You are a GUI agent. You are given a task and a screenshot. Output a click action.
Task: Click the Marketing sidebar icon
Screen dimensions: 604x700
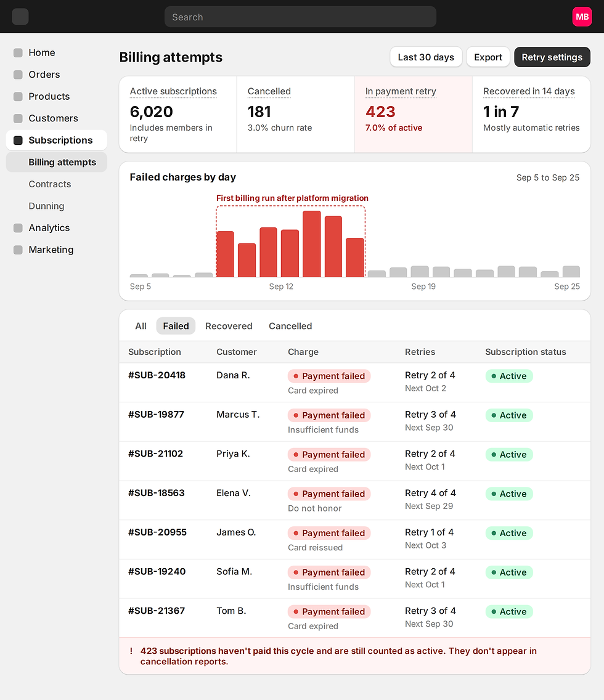(x=18, y=250)
